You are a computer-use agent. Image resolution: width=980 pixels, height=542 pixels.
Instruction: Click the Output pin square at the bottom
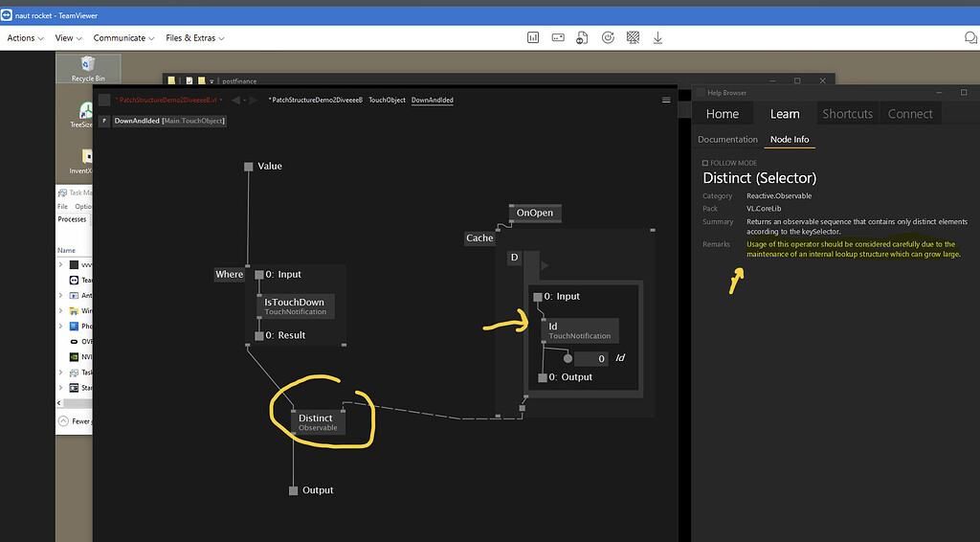point(294,490)
